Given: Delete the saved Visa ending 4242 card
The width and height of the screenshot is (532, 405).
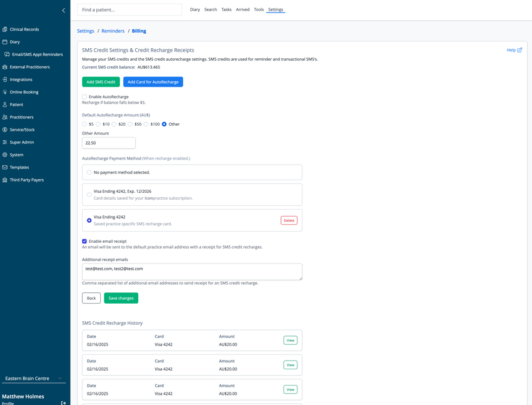Looking at the screenshot, I should (x=289, y=220).
